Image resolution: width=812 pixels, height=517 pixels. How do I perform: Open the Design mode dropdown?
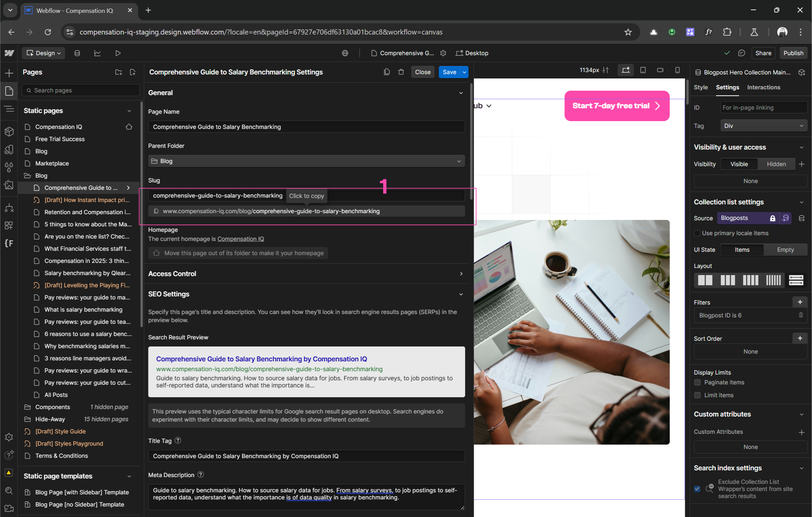point(44,53)
